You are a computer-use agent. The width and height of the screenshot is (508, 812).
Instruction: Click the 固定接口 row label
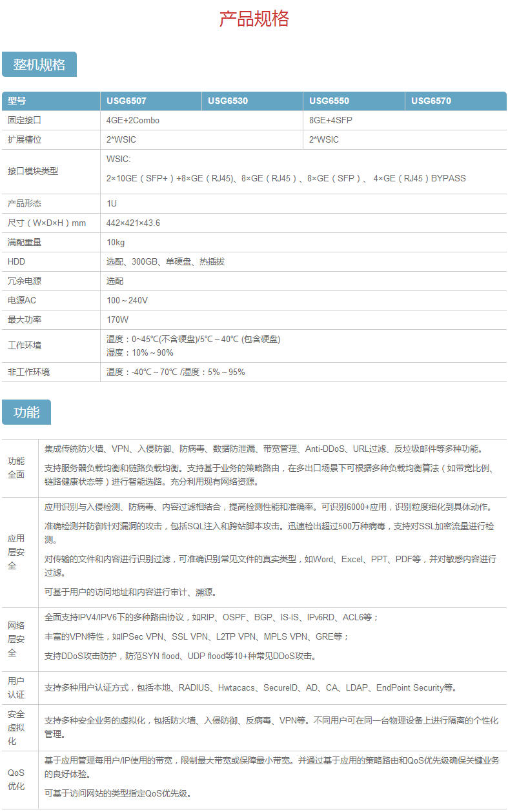pos(25,120)
